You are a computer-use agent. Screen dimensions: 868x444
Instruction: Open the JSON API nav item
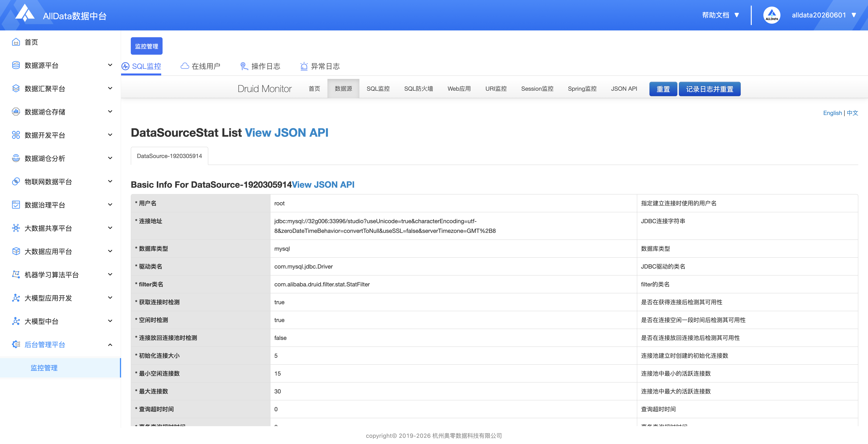624,89
